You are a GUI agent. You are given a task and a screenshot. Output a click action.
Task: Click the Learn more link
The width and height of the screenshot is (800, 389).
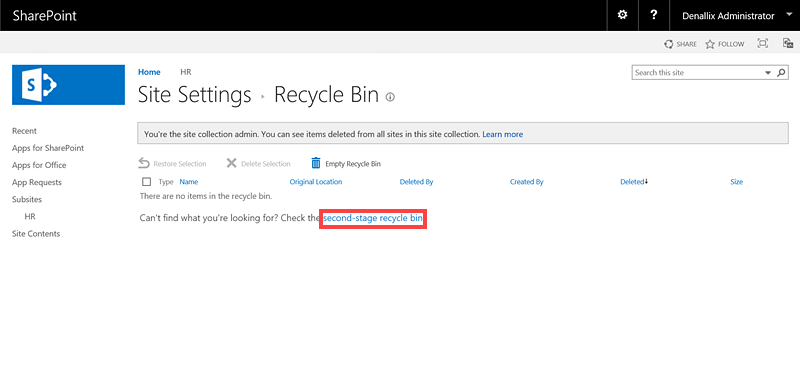[x=503, y=134]
